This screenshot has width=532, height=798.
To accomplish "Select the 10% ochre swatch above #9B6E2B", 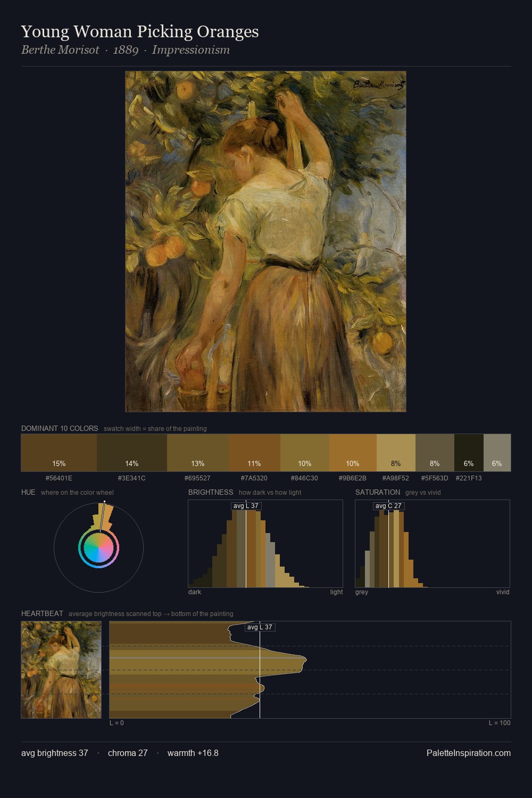I will point(353,453).
